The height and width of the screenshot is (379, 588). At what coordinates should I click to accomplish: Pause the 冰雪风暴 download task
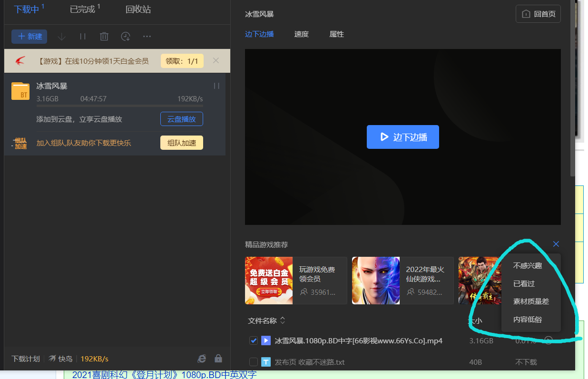(x=216, y=86)
